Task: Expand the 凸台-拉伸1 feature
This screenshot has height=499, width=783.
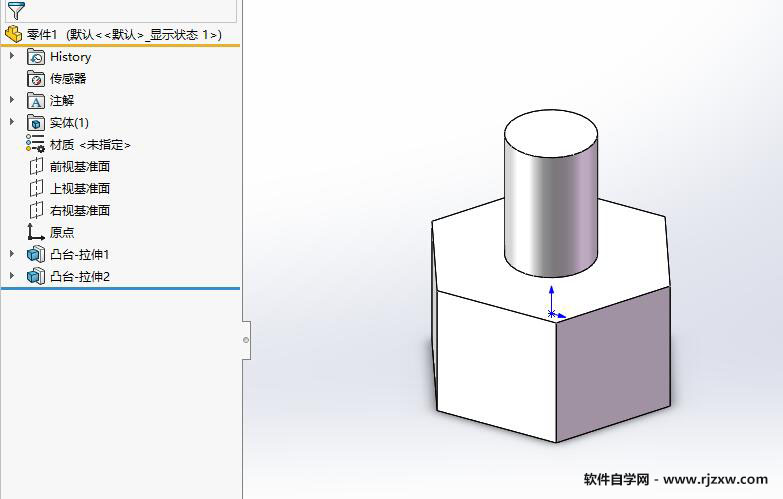Action: (12, 254)
